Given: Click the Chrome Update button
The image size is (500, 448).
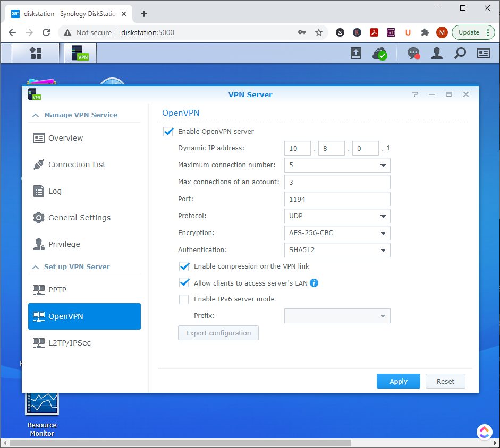Looking at the screenshot, I should (473, 32).
